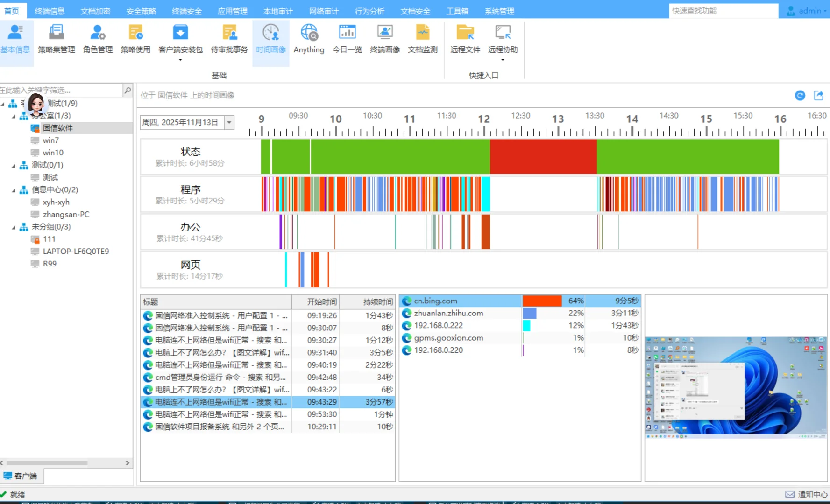Screen dimensions: 830x504
Task: Open the 系统管理 tab
Action: pos(499,11)
